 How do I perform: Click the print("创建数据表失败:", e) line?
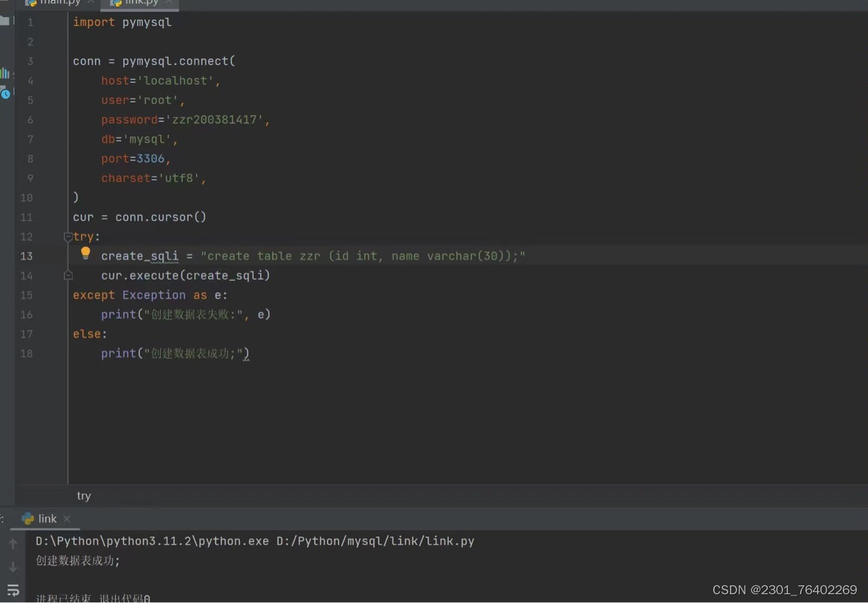click(186, 315)
